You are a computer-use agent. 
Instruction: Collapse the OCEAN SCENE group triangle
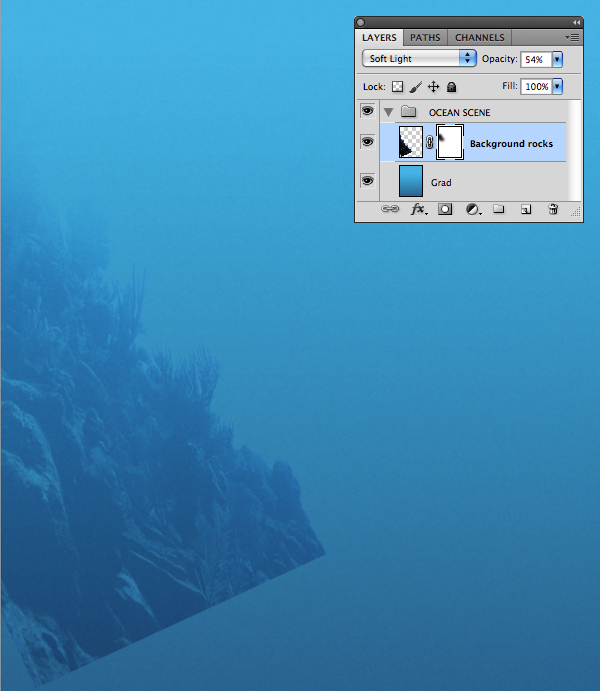(x=388, y=112)
